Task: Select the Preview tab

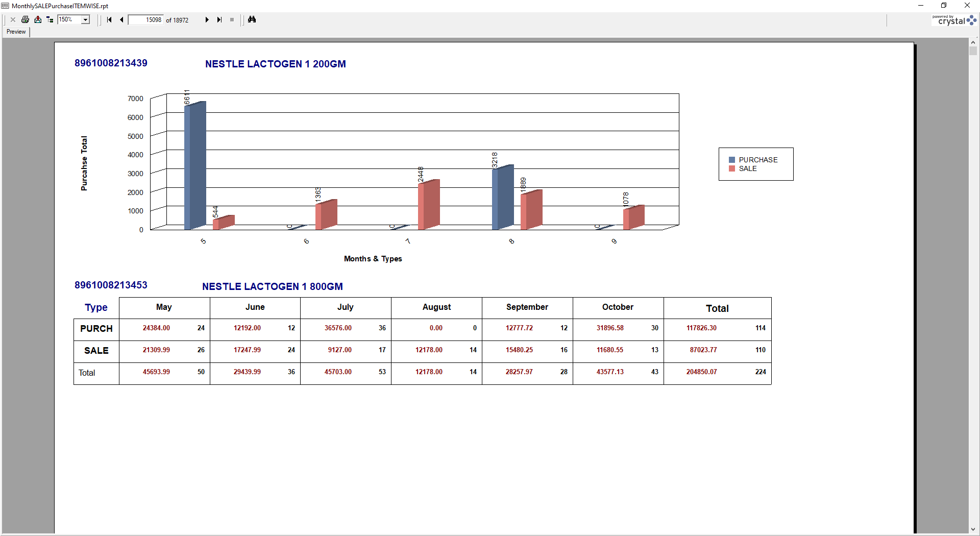Action: tap(16, 32)
